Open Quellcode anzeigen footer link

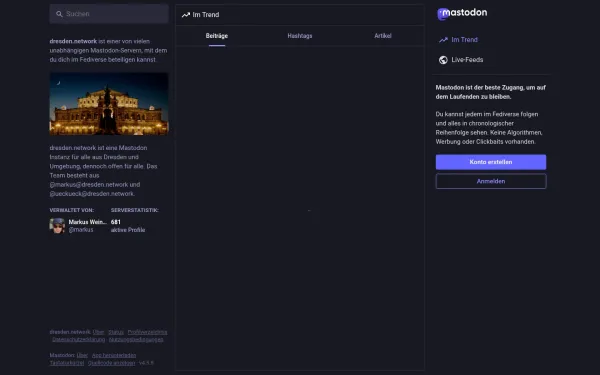[x=111, y=363]
